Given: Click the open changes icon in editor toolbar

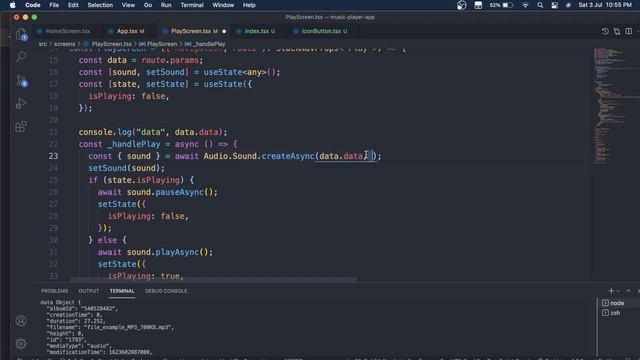Looking at the screenshot, I should (x=617, y=31).
